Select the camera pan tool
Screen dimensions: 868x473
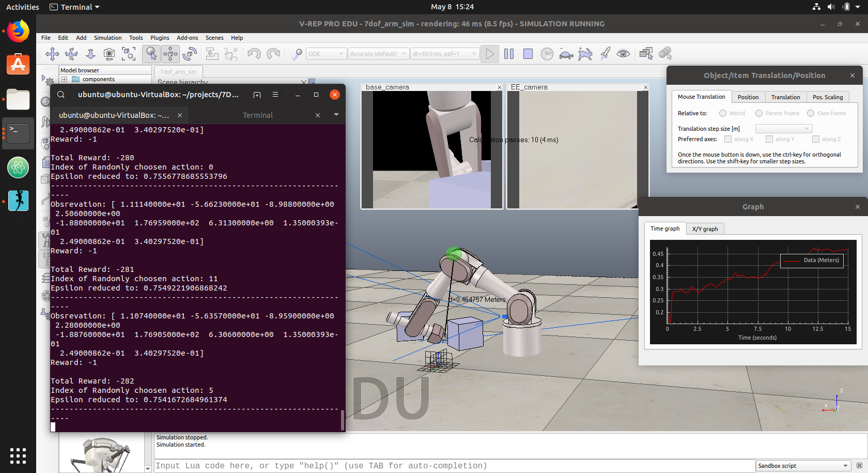pyautogui.click(x=52, y=54)
